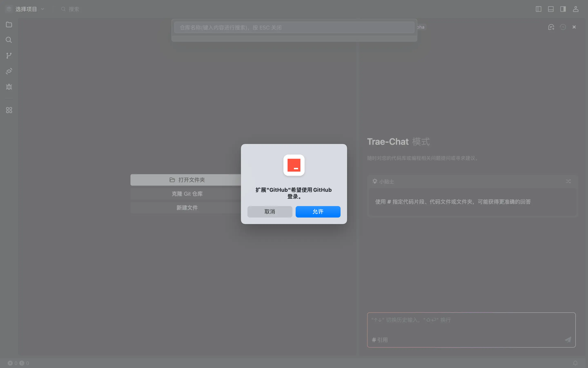Open the Run and Debug bug icon
This screenshot has width=588, height=368.
point(9,87)
